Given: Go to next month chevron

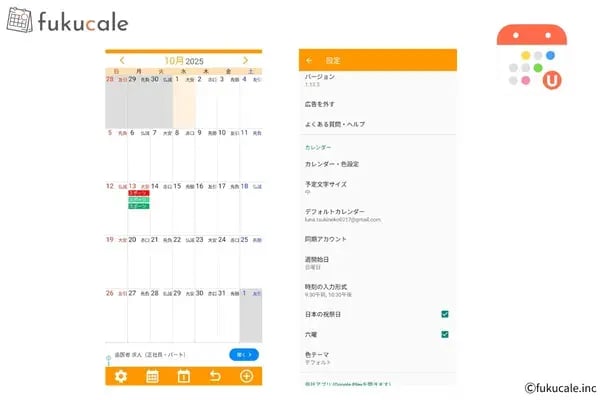Looking at the screenshot, I should (245, 61).
